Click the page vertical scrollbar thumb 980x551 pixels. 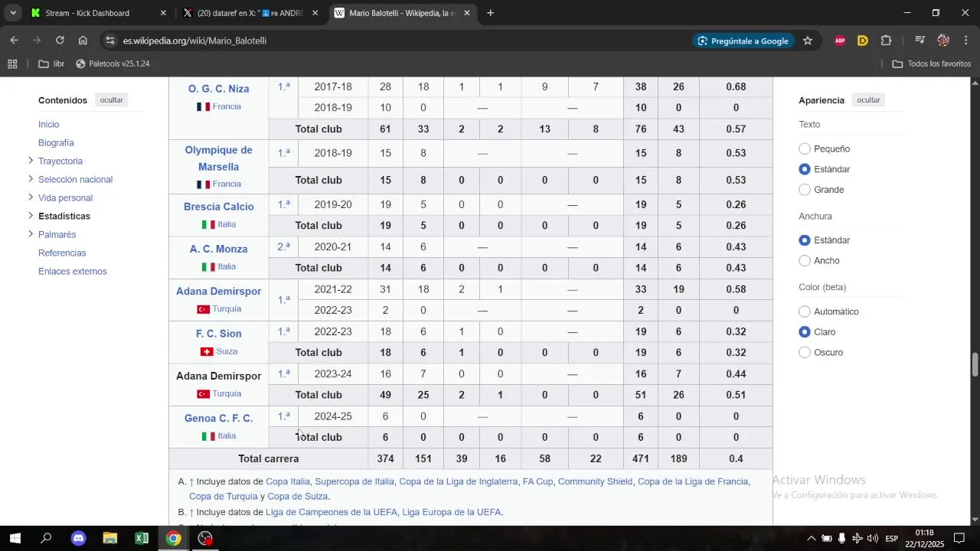pos(975,364)
